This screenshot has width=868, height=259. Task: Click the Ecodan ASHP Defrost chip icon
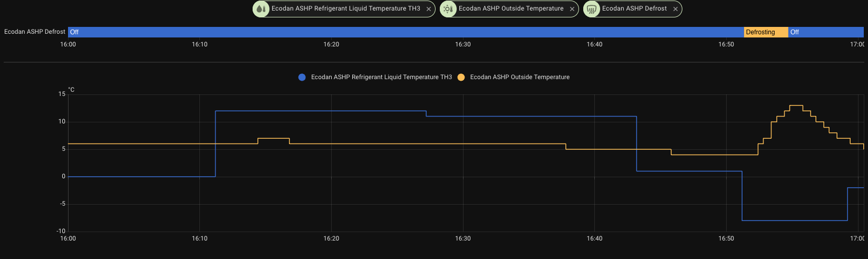pyautogui.click(x=592, y=9)
